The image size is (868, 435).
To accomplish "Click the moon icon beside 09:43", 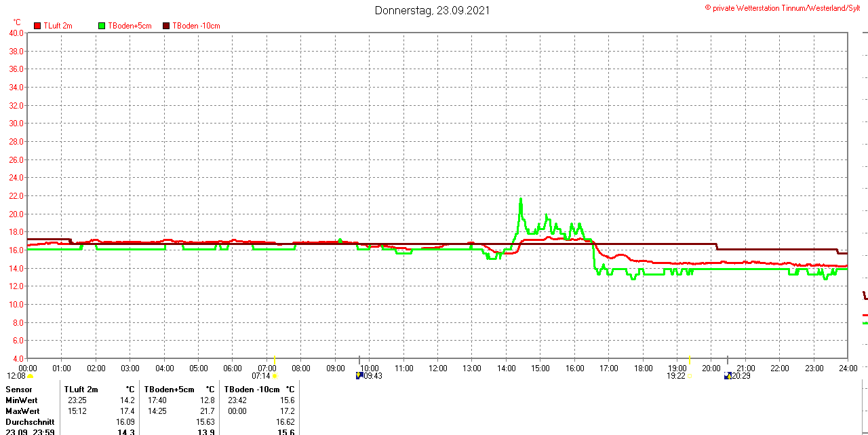I will click(359, 375).
